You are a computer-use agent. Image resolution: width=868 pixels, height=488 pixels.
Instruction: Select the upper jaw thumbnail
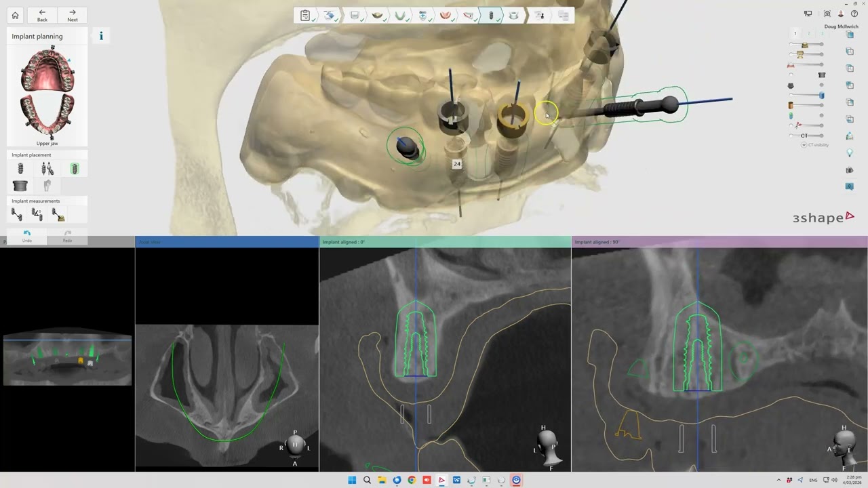[x=47, y=69]
